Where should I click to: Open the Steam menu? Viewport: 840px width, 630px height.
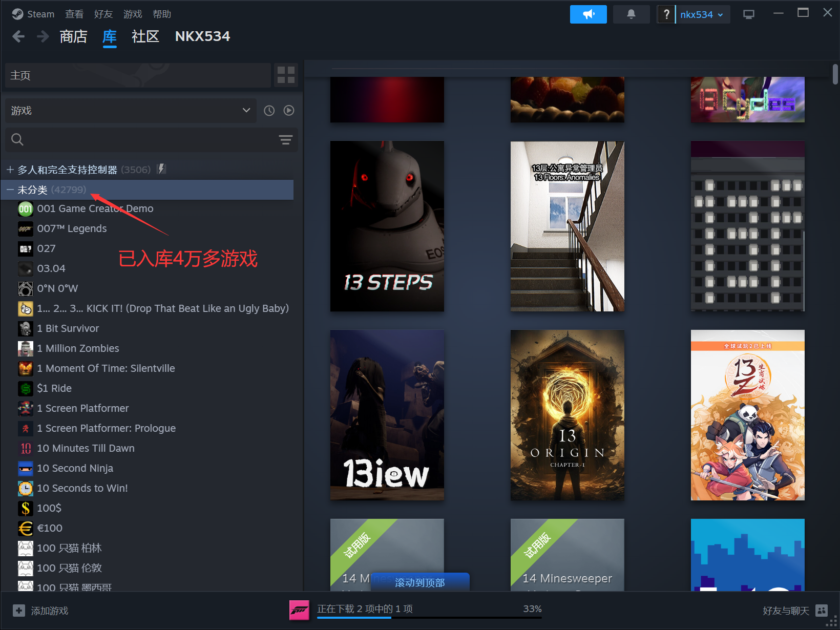tap(33, 14)
